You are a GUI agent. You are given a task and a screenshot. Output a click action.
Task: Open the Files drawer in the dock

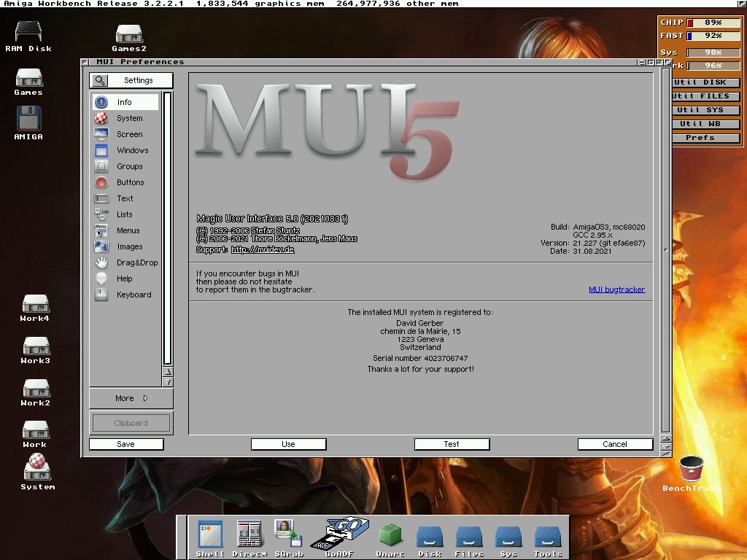pos(469,542)
